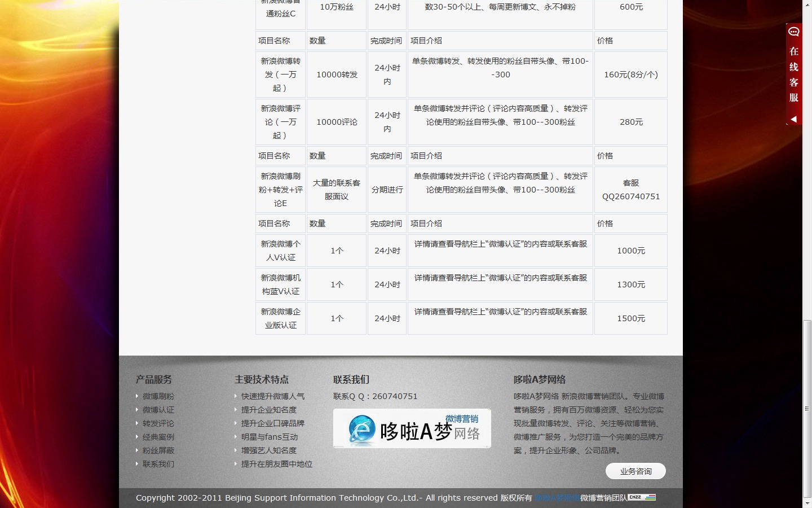Viewport: 812px width, 508px height.
Task: Open the 经典案例 footer link
Action: (158, 437)
